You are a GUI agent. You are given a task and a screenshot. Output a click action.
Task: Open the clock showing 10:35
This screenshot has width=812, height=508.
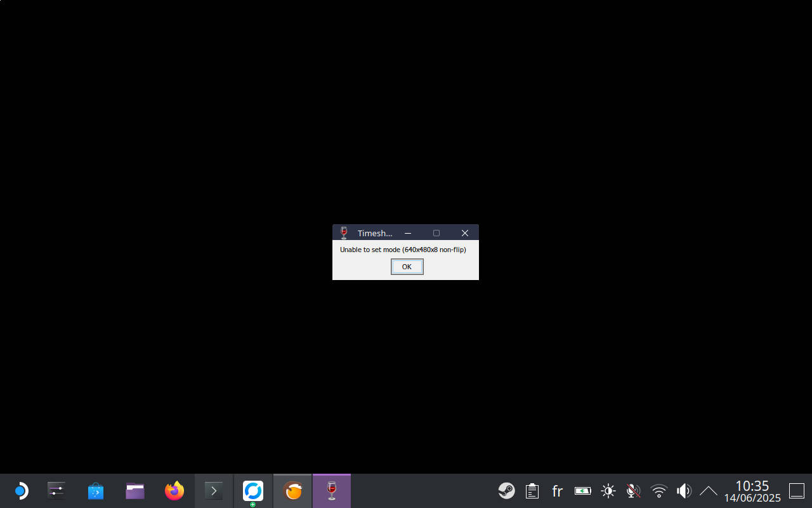(752, 491)
